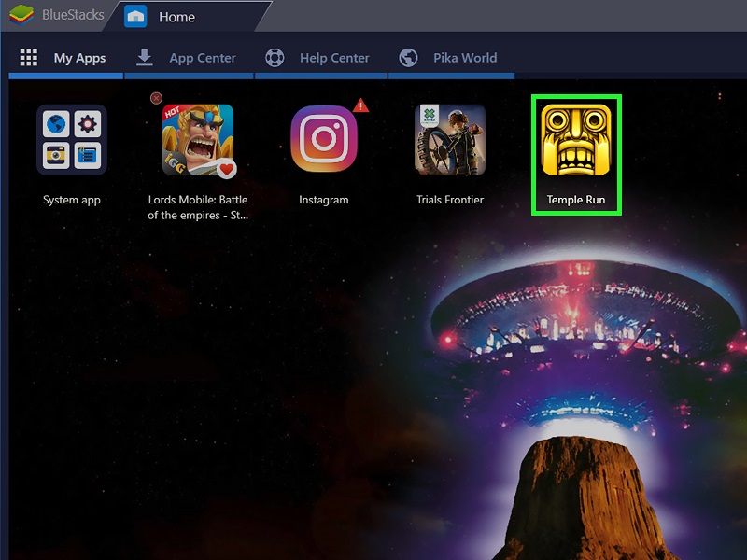Image resolution: width=747 pixels, height=560 pixels.
Task: Visit the Help Center
Action: pyautogui.click(x=334, y=57)
